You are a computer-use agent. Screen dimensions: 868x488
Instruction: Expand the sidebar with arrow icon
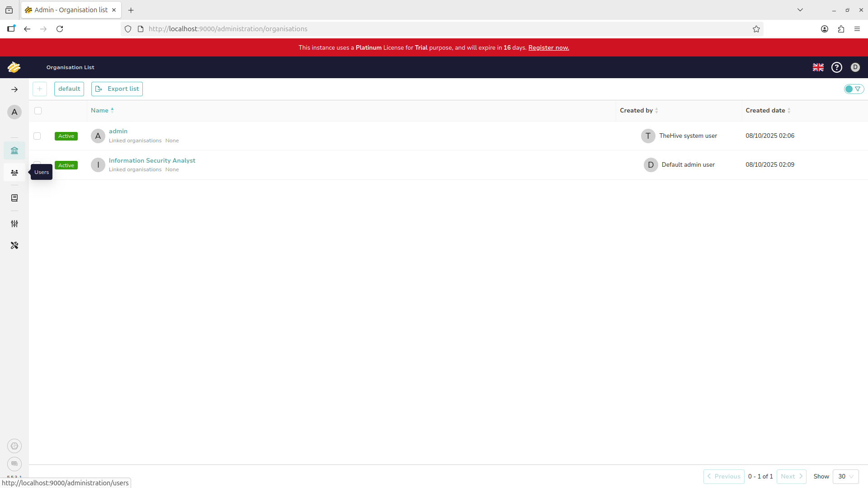coord(14,89)
